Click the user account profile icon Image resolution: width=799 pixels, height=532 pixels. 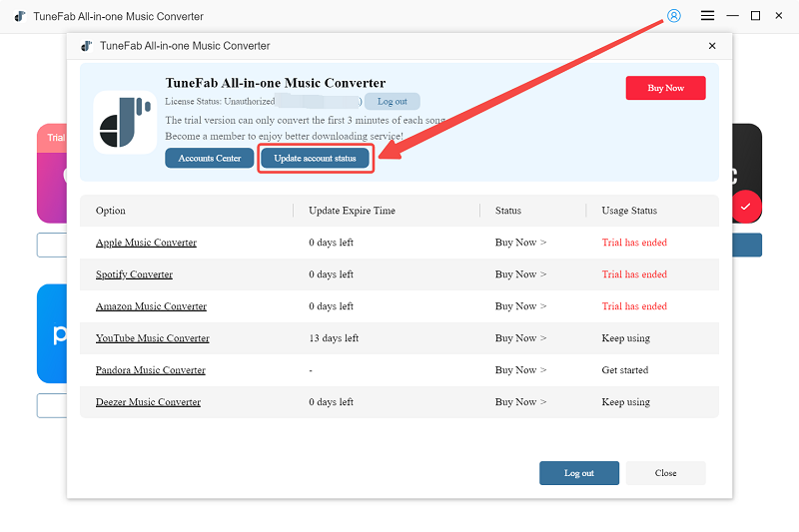674,16
